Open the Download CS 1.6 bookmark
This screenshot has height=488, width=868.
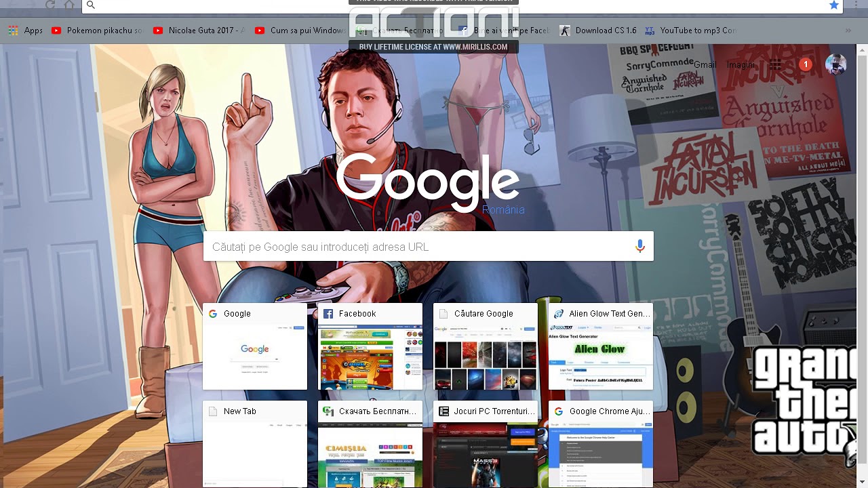point(599,30)
